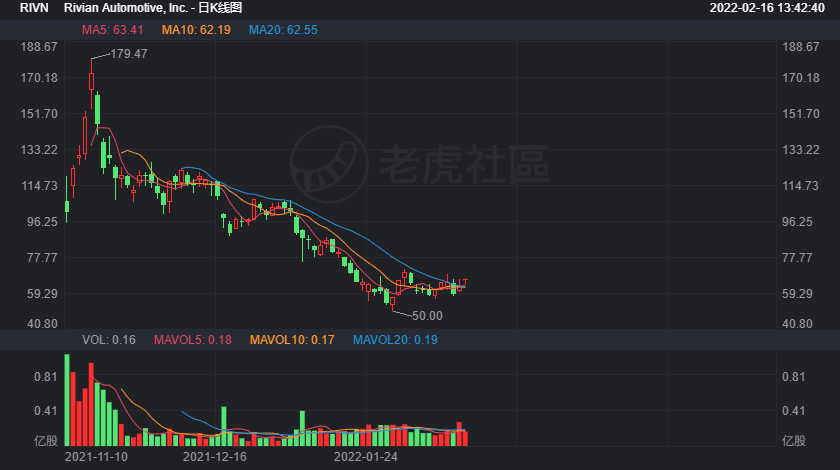Select the MAVOL10: 0.17 label
Image resolution: width=840 pixels, height=470 pixels.
coord(292,340)
